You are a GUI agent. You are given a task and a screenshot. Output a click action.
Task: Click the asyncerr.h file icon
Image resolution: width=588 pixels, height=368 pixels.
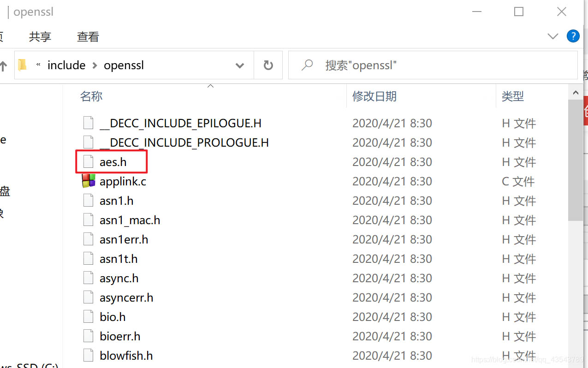coord(88,297)
